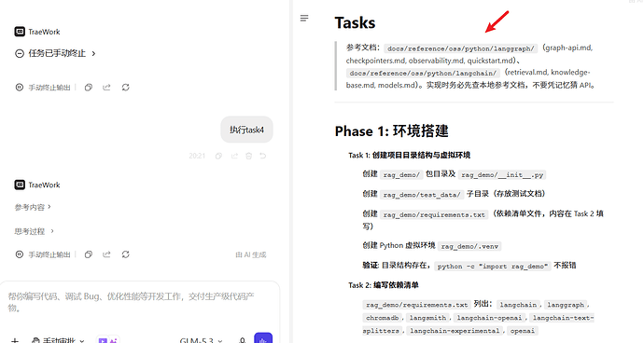
Task: Click the 20:21 timestamp
Action: [197, 156]
